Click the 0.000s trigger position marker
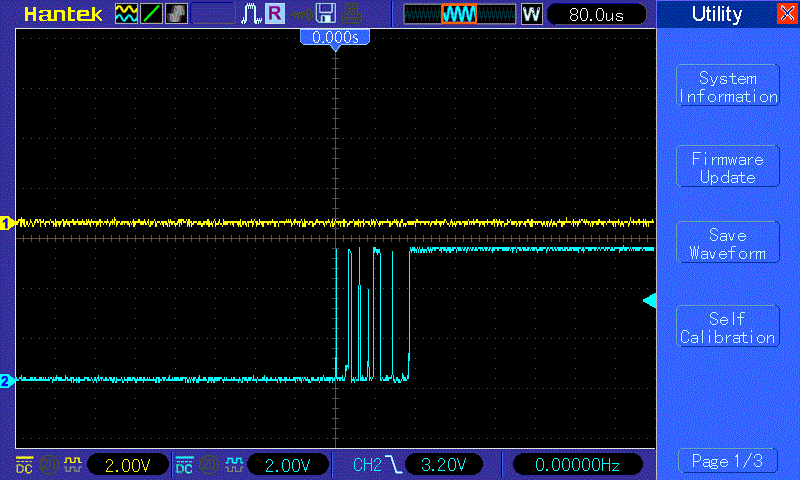 [335, 37]
